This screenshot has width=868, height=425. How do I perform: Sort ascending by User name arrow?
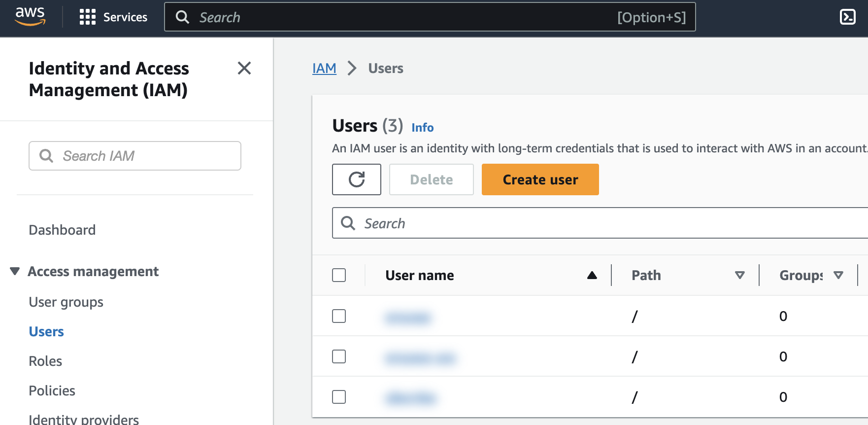pyautogui.click(x=592, y=275)
